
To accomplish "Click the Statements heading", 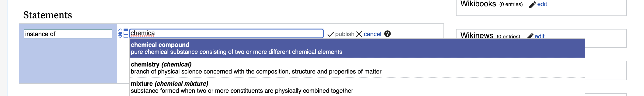I will click(x=48, y=15).
